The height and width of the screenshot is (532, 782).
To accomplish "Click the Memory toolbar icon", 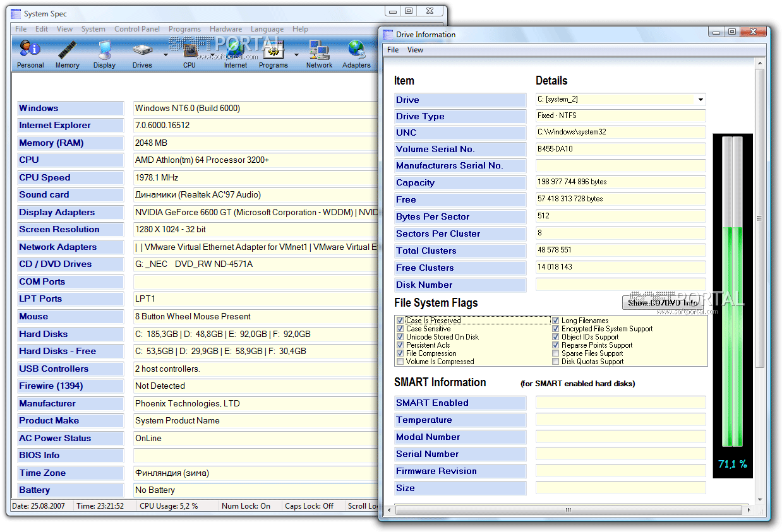I will coord(67,54).
